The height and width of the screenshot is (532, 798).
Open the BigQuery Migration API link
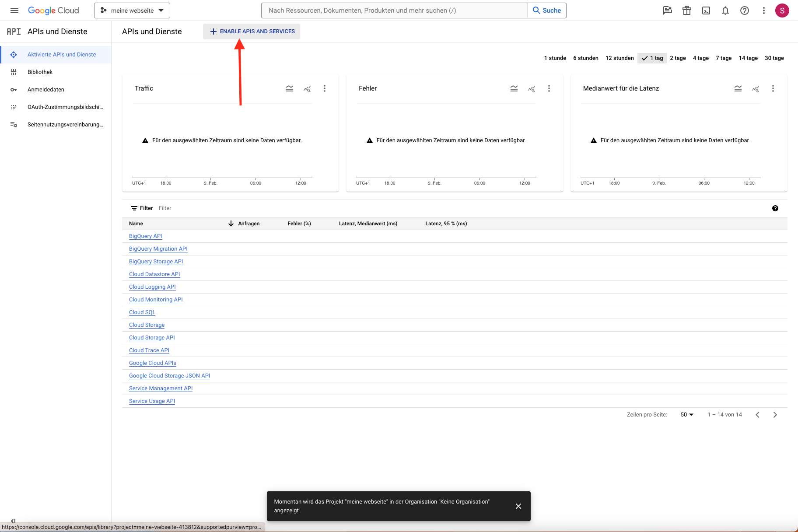tap(158, 249)
